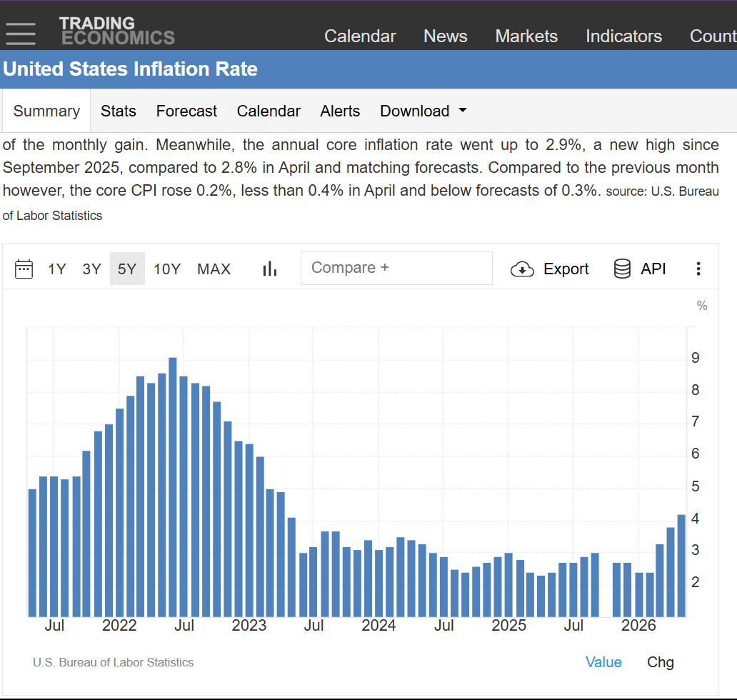The width and height of the screenshot is (737, 700).
Task: Open the Stats tab
Action: [119, 111]
